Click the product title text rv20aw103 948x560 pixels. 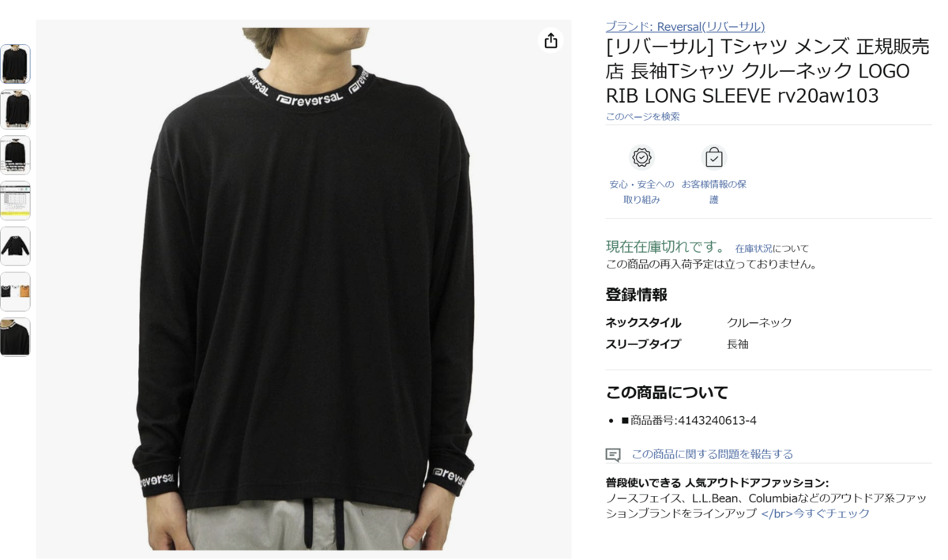click(x=827, y=96)
